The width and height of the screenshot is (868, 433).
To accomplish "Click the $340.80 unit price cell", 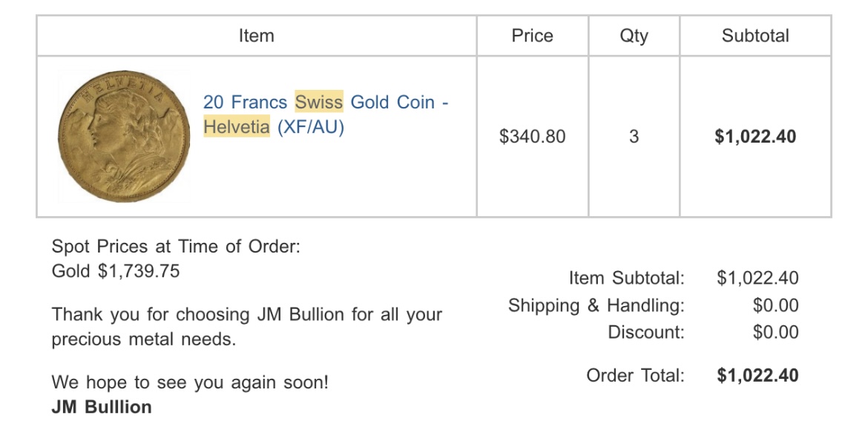I will (x=532, y=137).
